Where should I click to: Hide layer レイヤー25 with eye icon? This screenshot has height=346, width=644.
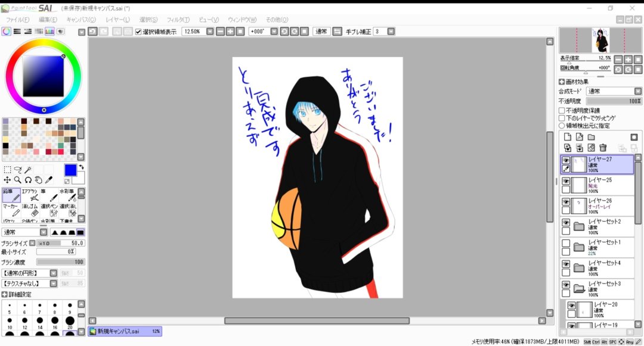pyautogui.click(x=566, y=181)
